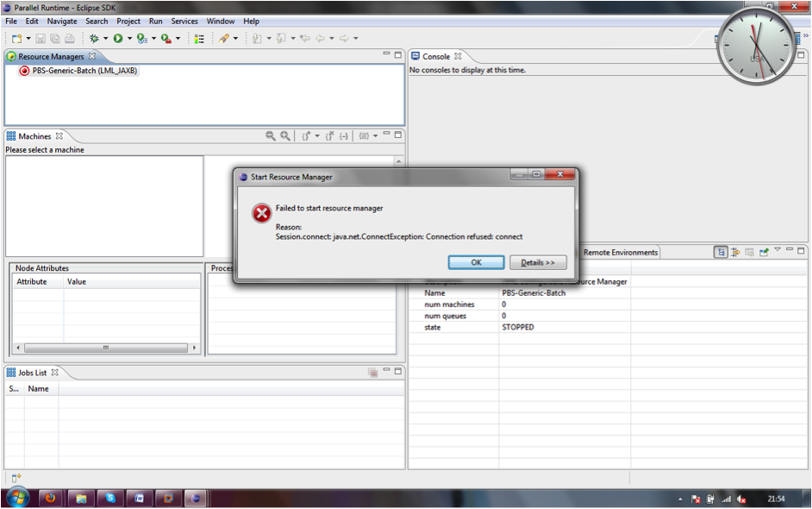Click the num machines property row

(520, 305)
